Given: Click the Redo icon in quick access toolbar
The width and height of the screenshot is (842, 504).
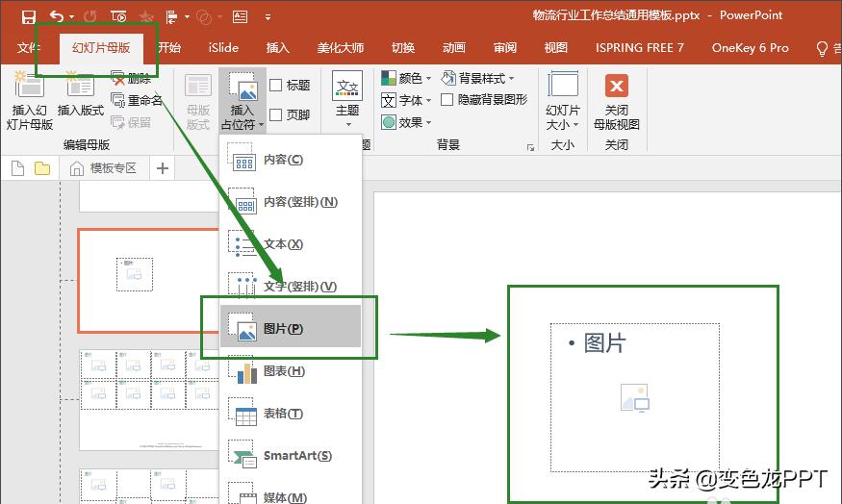Looking at the screenshot, I should pyautogui.click(x=90, y=16).
